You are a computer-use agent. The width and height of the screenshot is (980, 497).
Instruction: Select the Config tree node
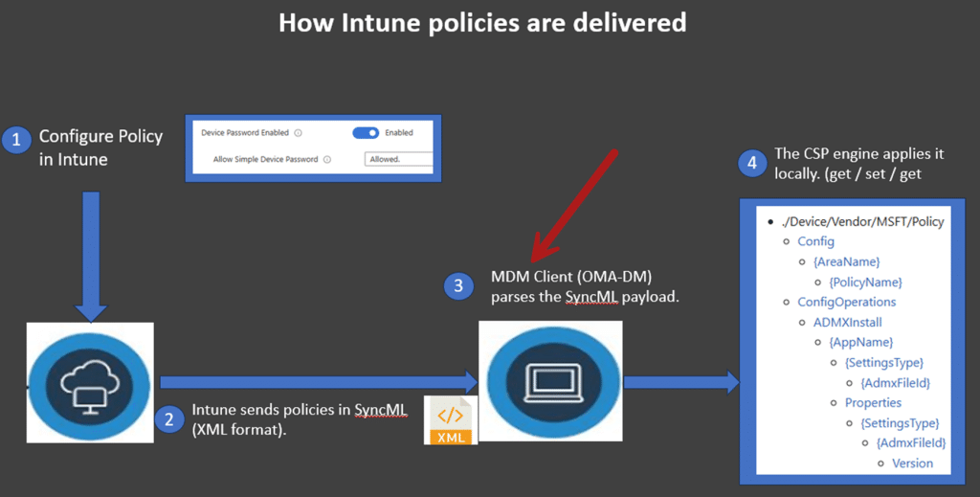pyautogui.click(x=815, y=241)
